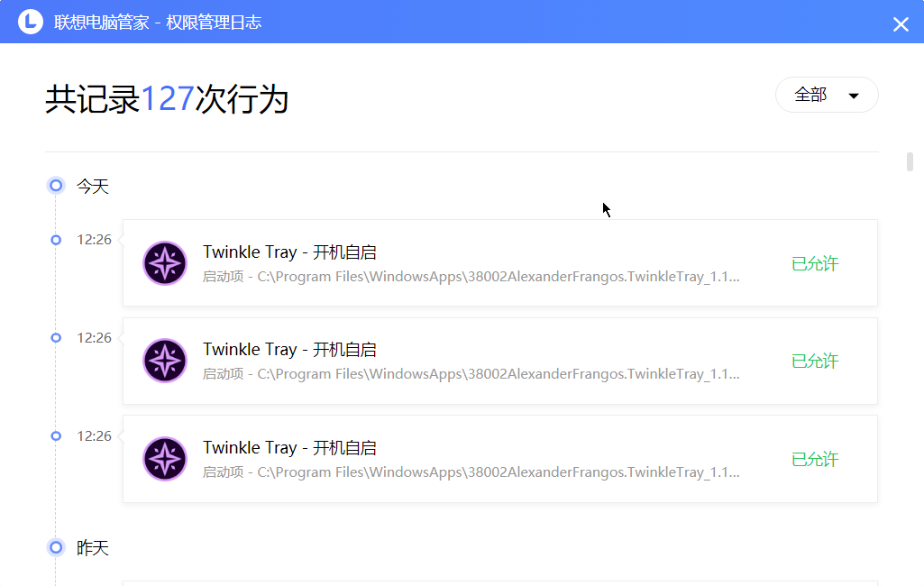Click 已允许 status on the second Twinkle Tray entry
924x586 pixels.
pyautogui.click(x=815, y=361)
